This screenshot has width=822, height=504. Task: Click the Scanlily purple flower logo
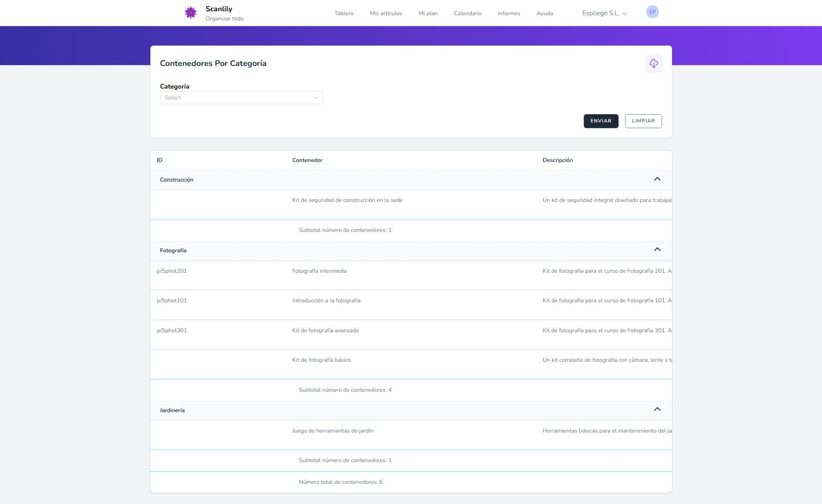point(190,13)
